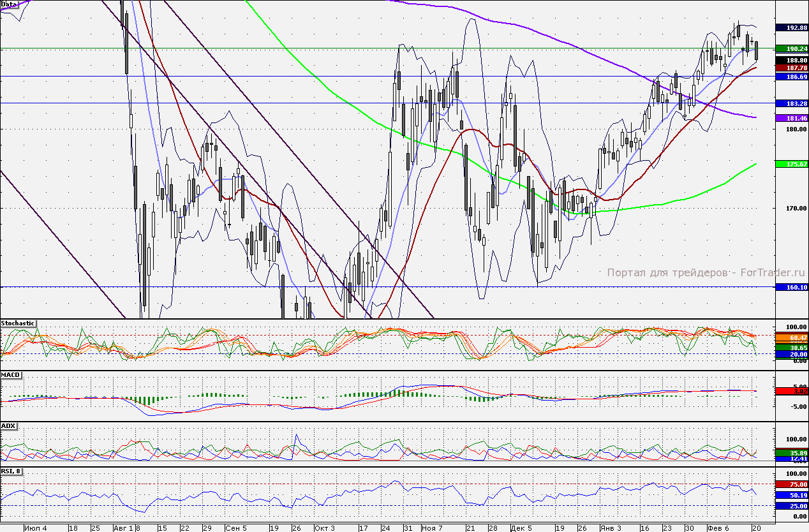This screenshot has height=532, width=809.
Task: Click the Авг 1 date on time axis
Action: tap(122, 528)
